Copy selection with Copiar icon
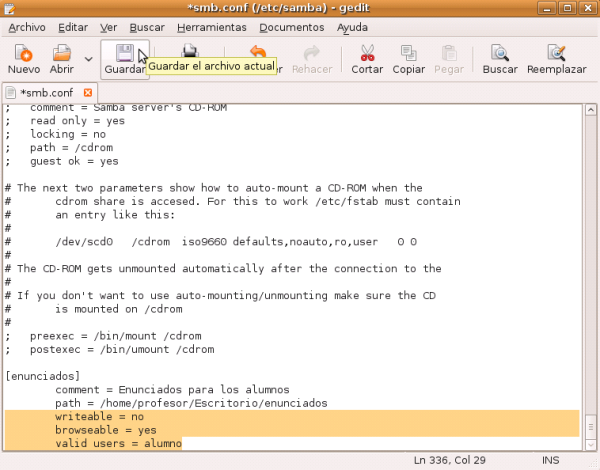Viewport: 600px width, 470px height. pyautogui.click(x=408, y=58)
